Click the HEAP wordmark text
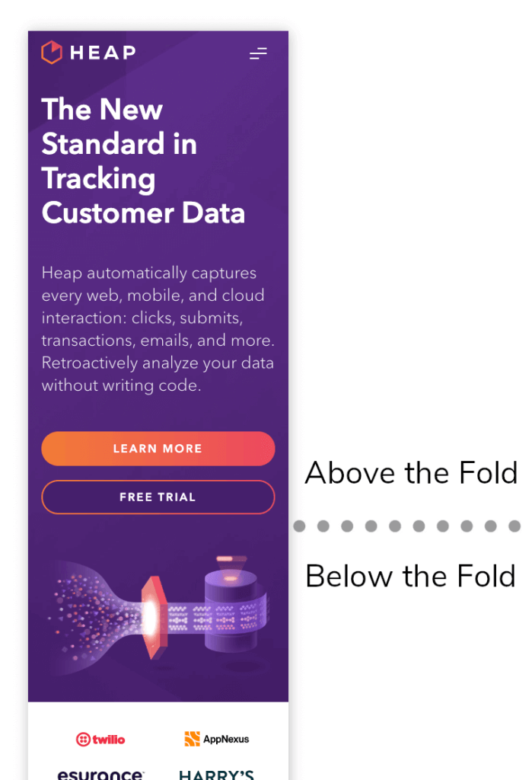Screen dimensions: 532x780 tap(103, 53)
